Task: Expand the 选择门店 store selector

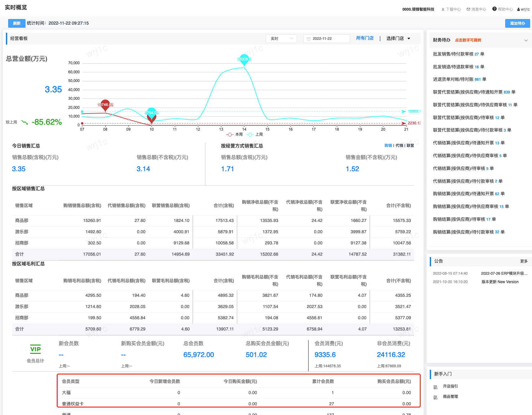Action: (398, 38)
